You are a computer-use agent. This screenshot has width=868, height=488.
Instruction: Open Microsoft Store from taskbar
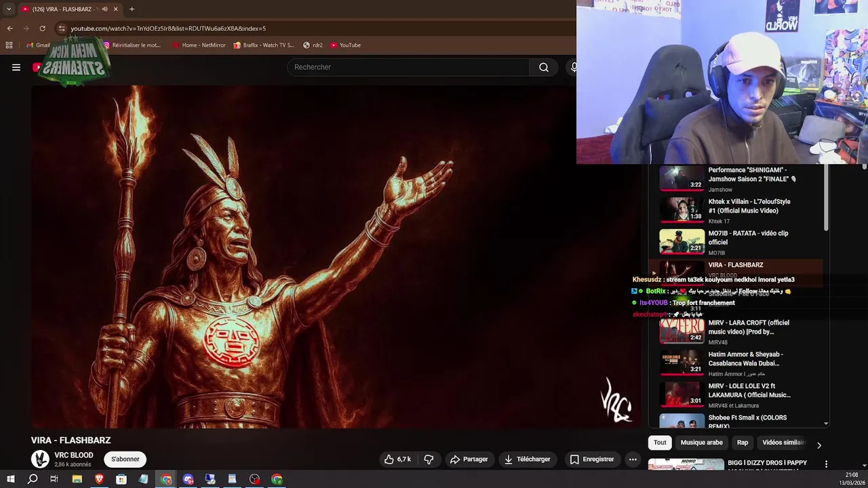[121, 479]
